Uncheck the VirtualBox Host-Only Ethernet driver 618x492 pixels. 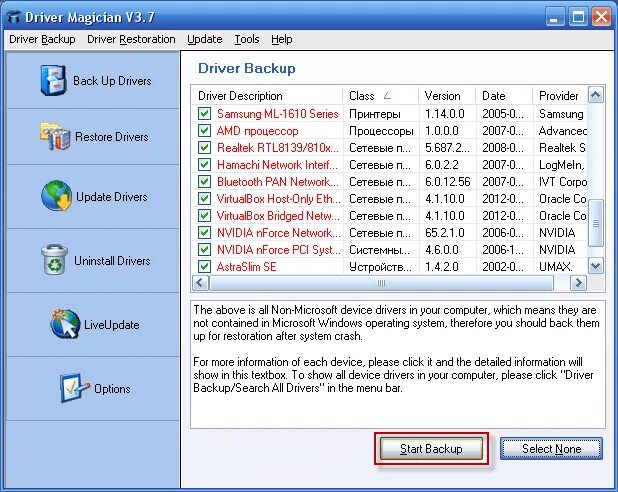click(204, 198)
